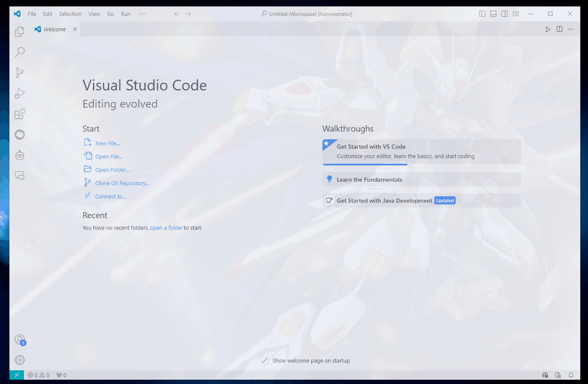
Task: Open the robot-face assistant view
Action: [x=20, y=155]
